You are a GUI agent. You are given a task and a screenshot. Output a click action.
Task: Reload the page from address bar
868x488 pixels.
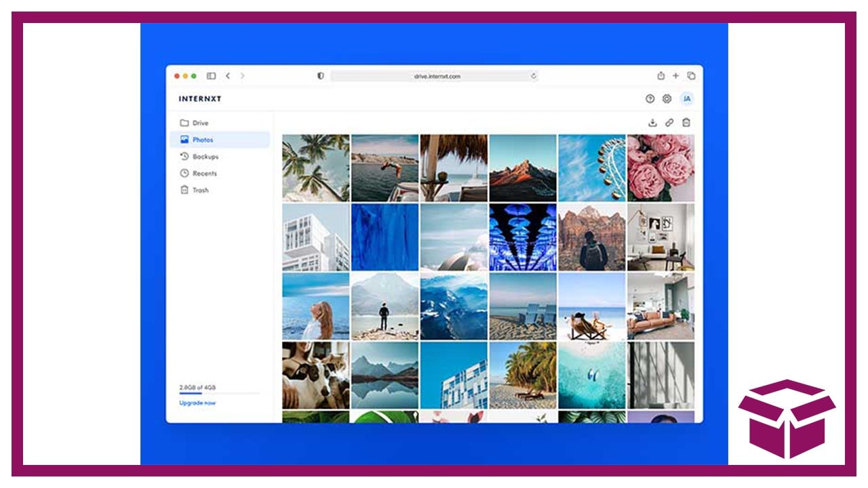[x=534, y=77]
